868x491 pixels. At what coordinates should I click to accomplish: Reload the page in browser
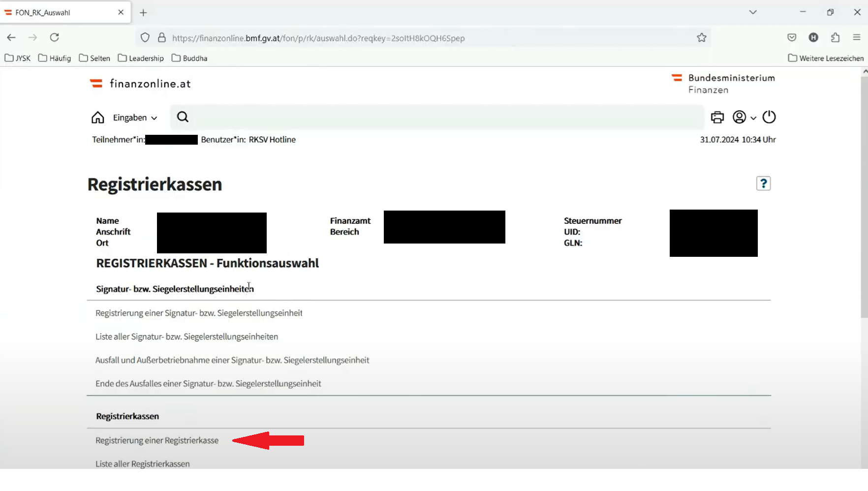click(55, 37)
